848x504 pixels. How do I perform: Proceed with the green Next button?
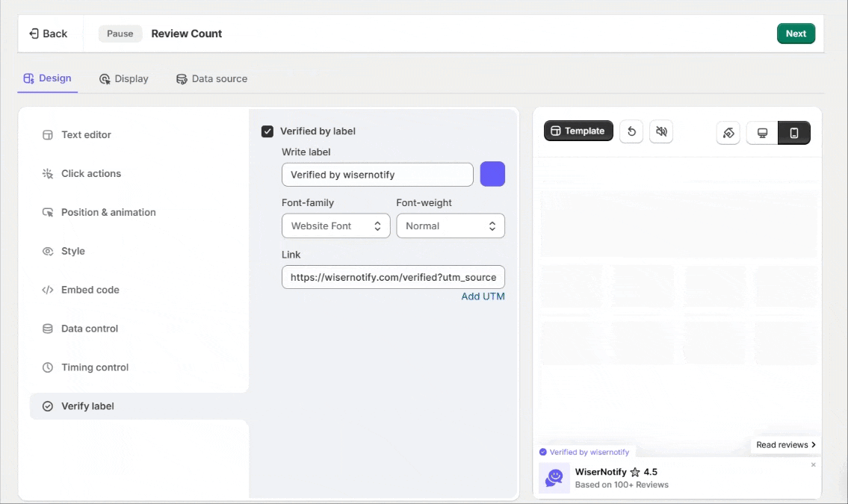pos(796,34)
